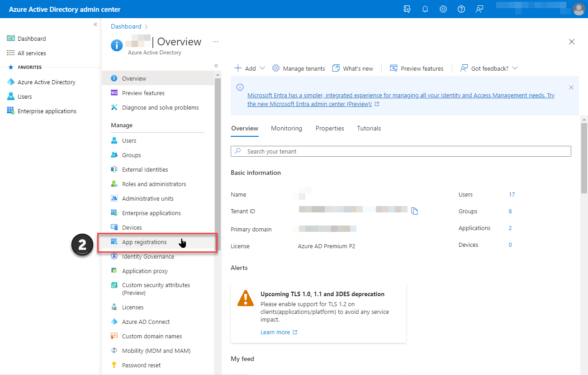Follow the Microsoft Entra admin center link
Image resolution: width=588 pixels, height=375 pixels.
click(401, 100)
